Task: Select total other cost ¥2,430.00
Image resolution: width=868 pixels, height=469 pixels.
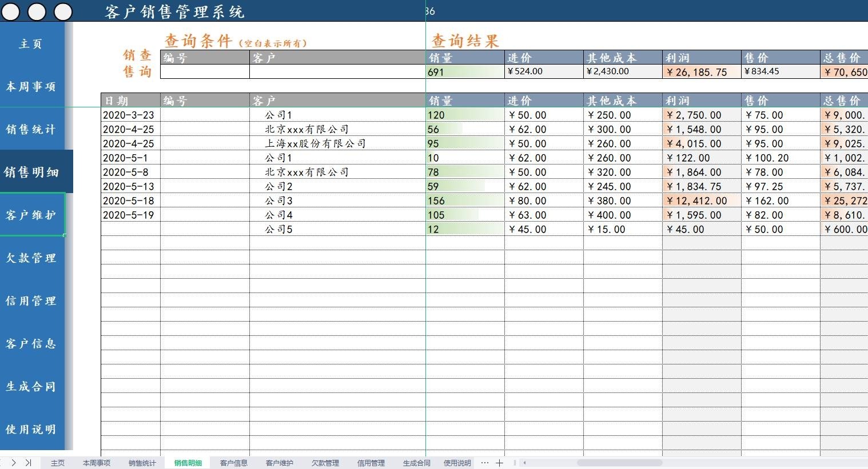Action: (x=623, y=71)
